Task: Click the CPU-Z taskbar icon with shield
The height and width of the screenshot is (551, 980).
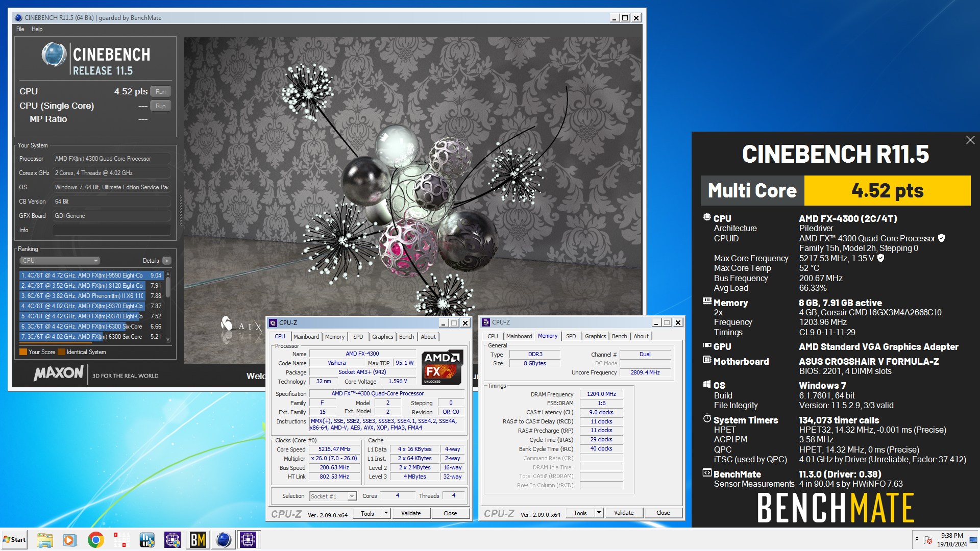Action: click(173, 540)
